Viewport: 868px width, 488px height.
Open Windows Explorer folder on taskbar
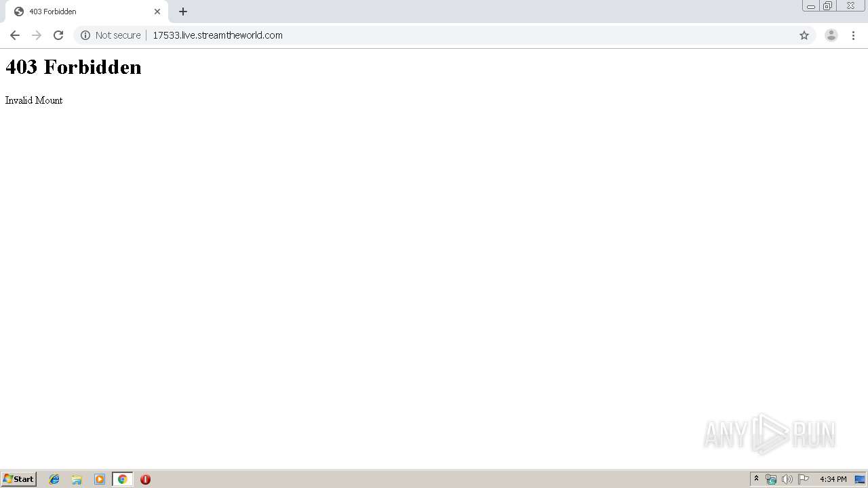tap(77, 479)
